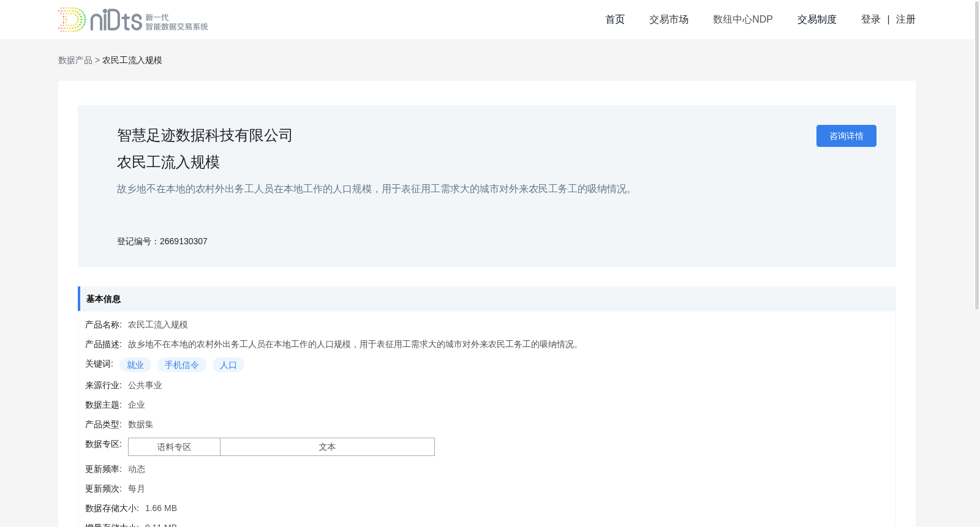Viewport: 980px width, 527px height.
Task: Click 动态 update rate value
Action: pyautogui.click(x=137, y=469)
